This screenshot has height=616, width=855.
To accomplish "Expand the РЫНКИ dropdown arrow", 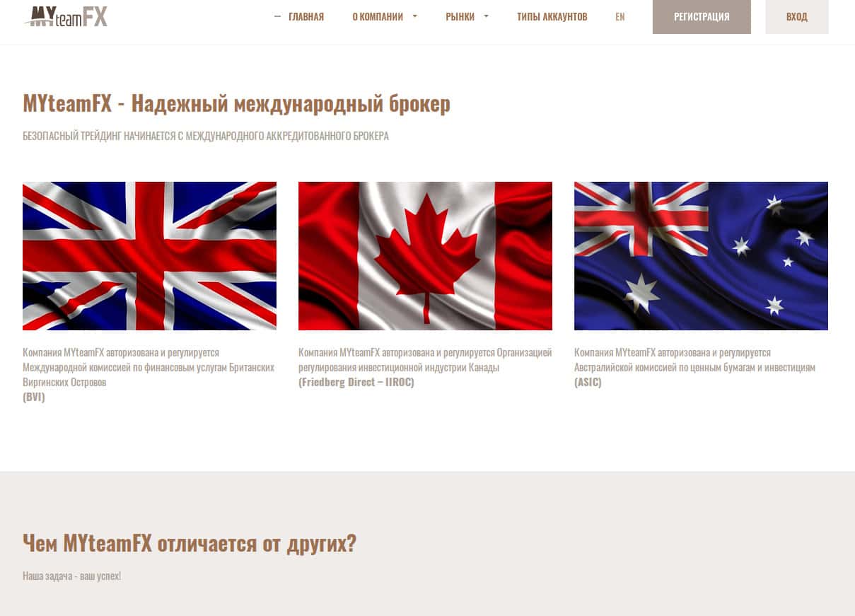I will [486, 16].
